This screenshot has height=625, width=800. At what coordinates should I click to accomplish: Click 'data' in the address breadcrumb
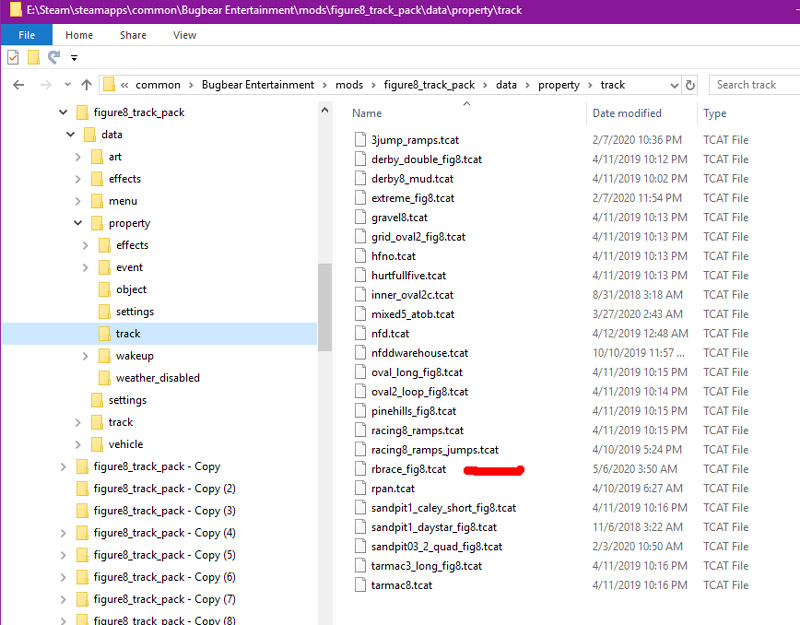click(x=506, y=85)
